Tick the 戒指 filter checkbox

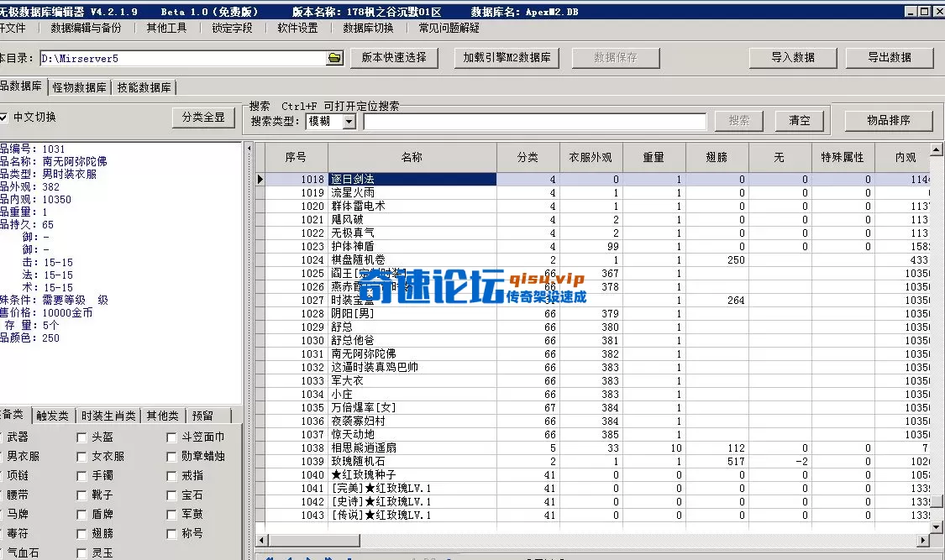(x=171, y=474)
